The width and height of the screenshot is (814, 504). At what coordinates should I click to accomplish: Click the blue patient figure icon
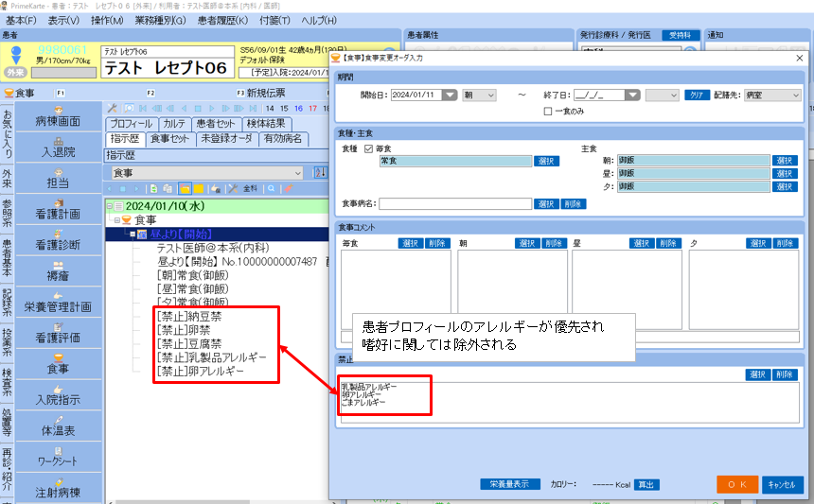click(x=16, y=55)
